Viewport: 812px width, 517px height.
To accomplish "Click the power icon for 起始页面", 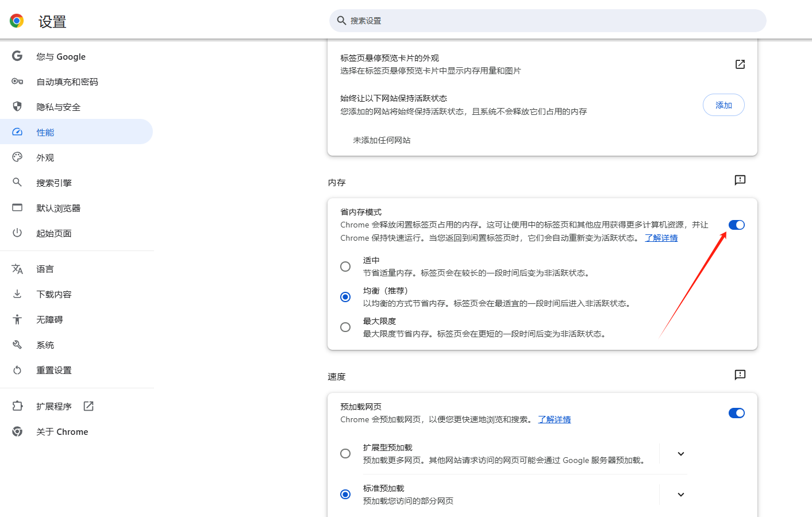I will [17, 233].
